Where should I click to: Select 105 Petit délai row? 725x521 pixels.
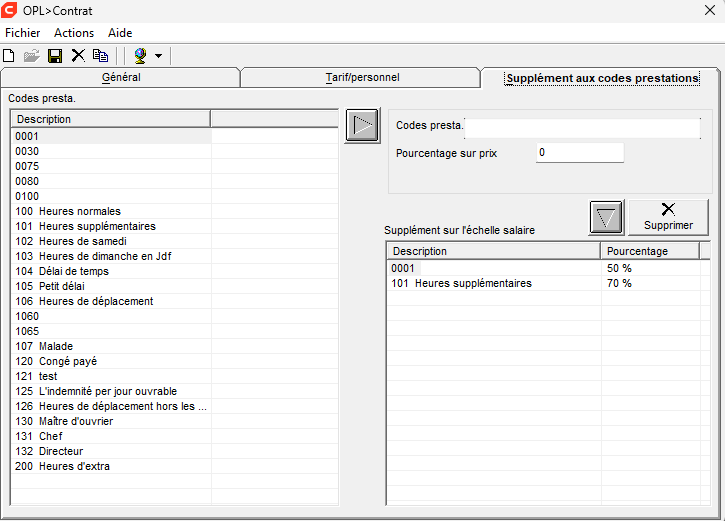[x=175, y=286]
